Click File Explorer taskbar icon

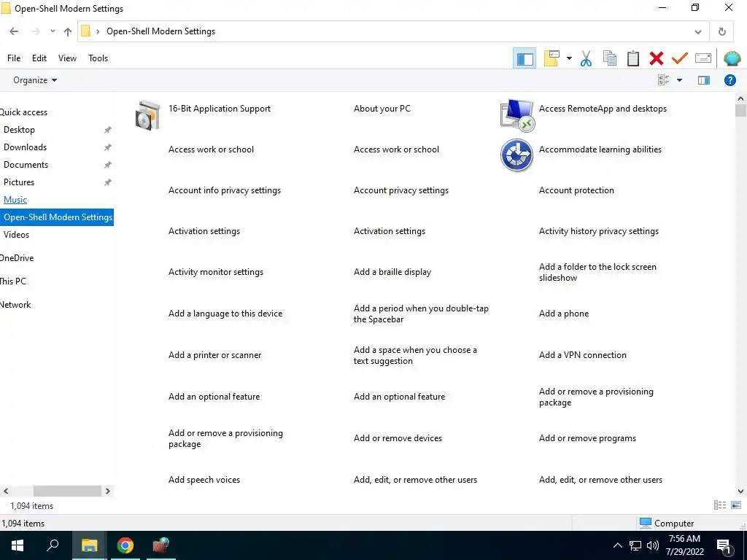(x=89, y=545)
